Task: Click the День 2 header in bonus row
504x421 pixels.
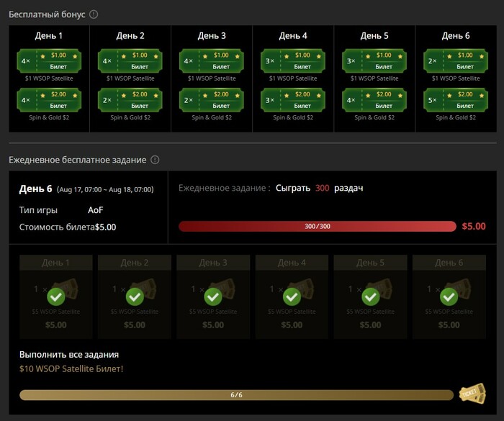Action: tap(130, 36)
